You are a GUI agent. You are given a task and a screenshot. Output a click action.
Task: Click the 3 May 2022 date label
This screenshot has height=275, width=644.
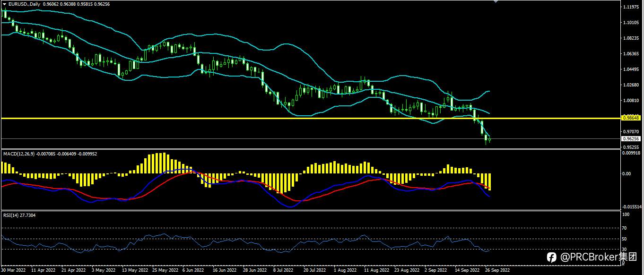(x=104, y=271)
